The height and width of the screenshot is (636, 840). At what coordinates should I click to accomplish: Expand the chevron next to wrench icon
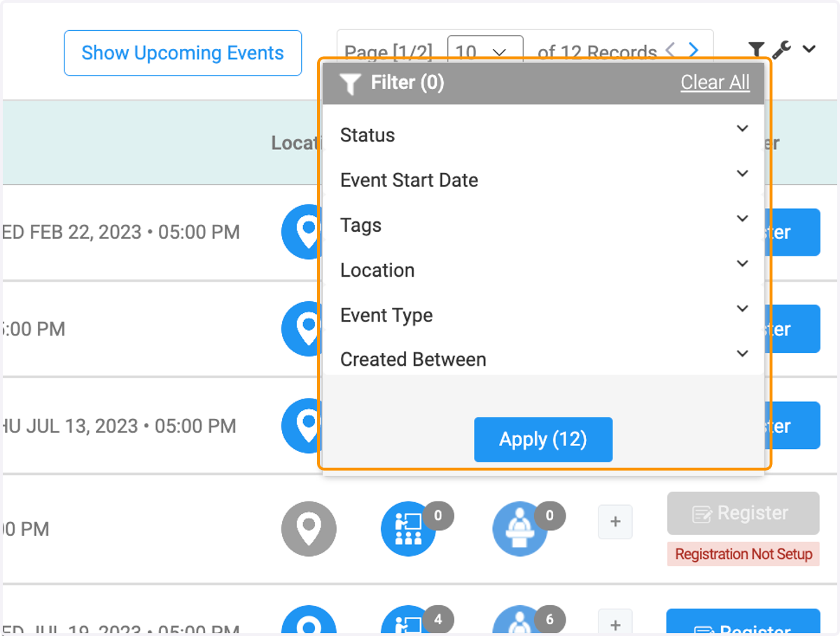[x=808, y=49]
